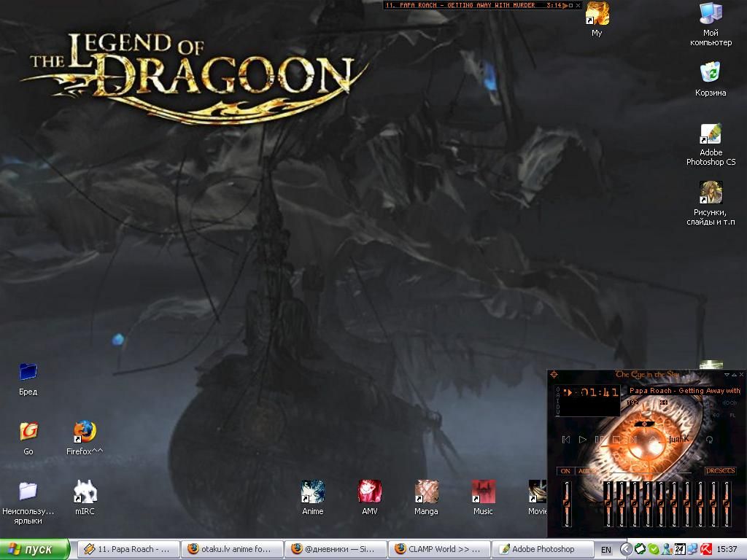Go to previous track in Winamp
This screenshot has height=560, width=747.
[566, 440]
